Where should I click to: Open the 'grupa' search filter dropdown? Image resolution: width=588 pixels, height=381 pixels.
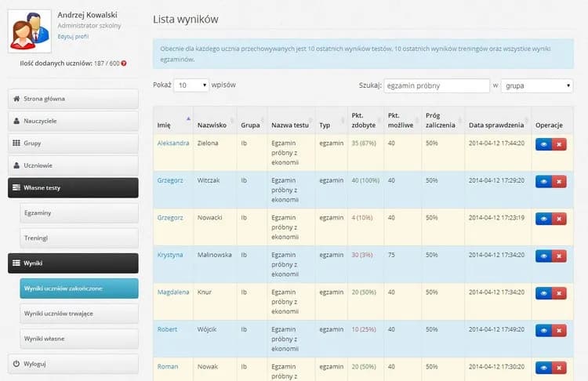coord(536,85)
